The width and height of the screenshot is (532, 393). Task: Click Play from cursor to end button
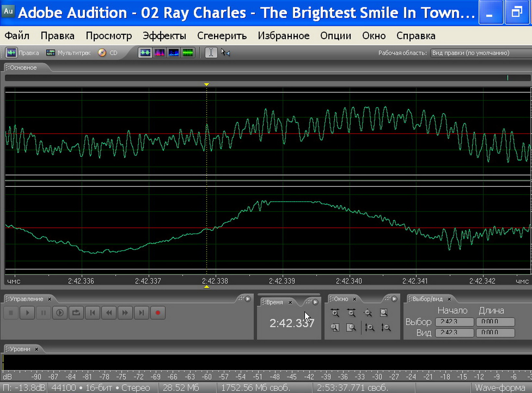[x=60, y=313]
